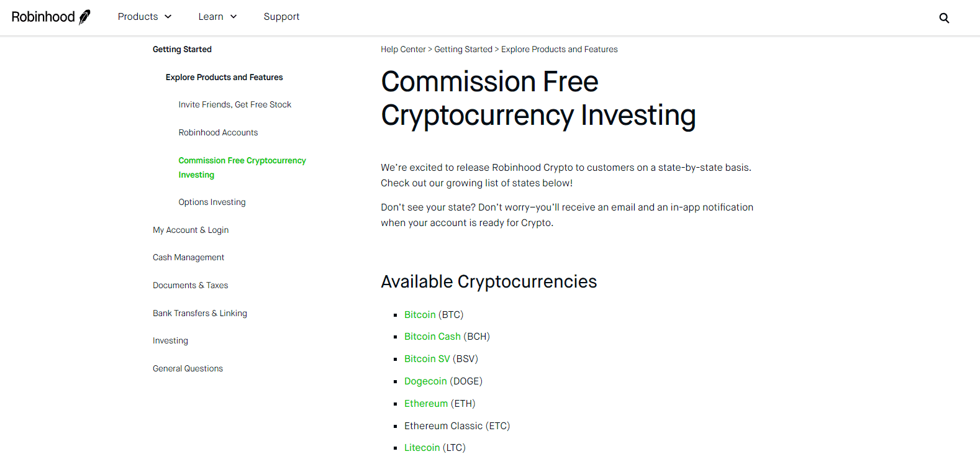Click the Robinhood feather logo
980x459 pixels.
[x=85, y=16]
